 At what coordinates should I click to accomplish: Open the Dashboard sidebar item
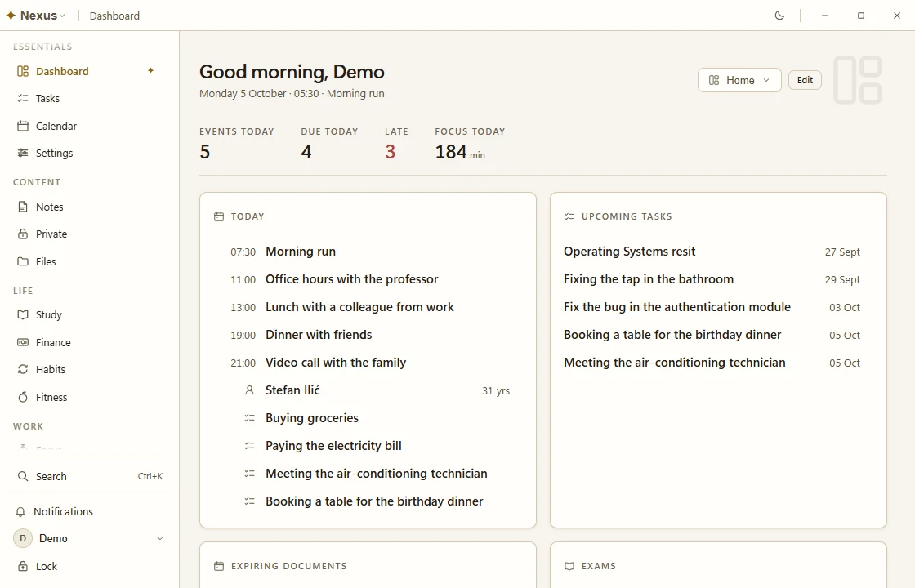click(x=89, y=71)
